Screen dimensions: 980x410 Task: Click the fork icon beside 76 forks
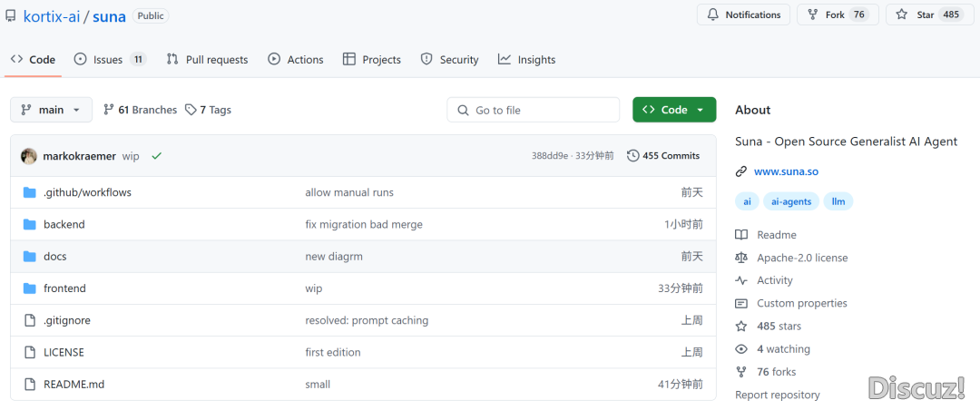(741, 372)
